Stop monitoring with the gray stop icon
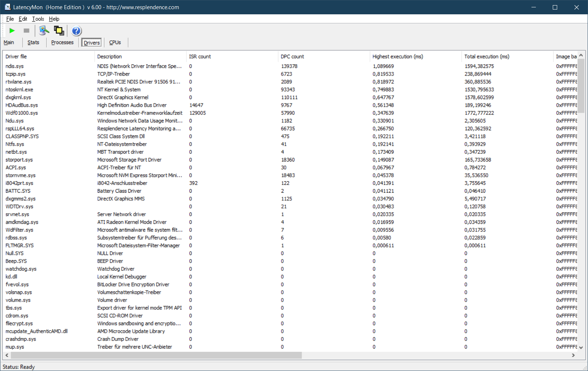588x371 pixels. coord(26,31)
